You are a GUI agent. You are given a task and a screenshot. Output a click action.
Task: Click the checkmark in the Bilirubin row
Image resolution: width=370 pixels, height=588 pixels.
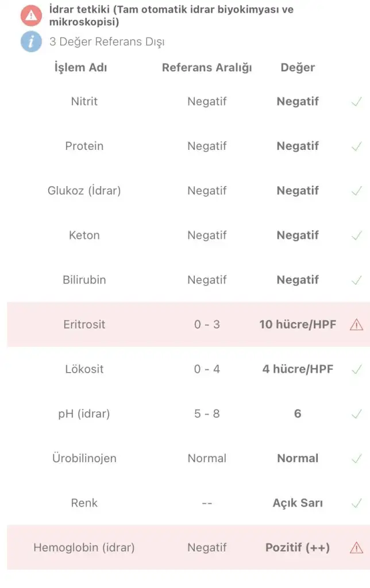(x=356, y=280)
